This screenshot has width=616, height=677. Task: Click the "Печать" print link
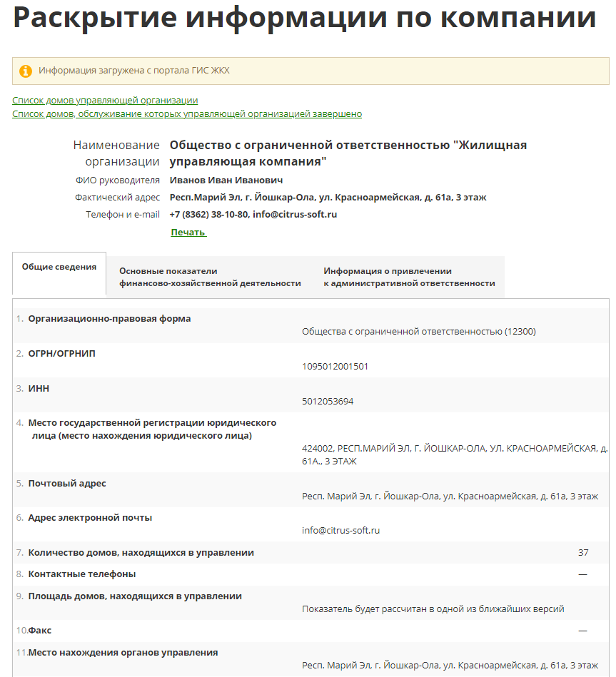pyautogui.click(x=188, y=232)
